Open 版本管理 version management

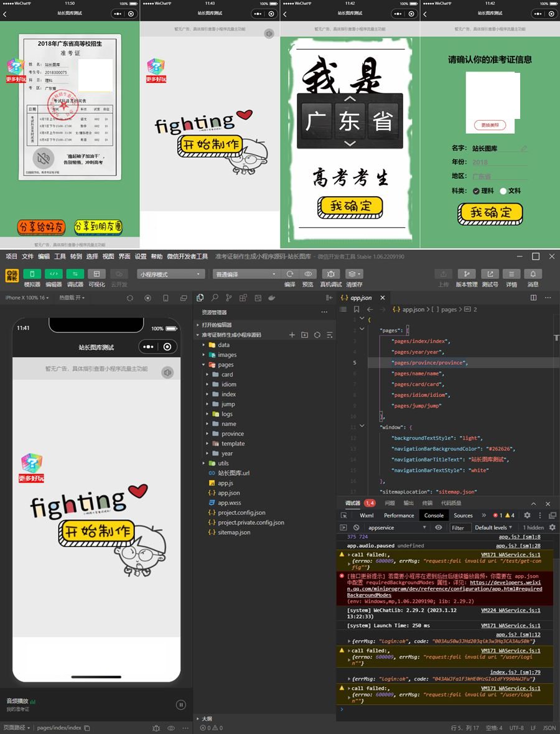pos(467,274)
